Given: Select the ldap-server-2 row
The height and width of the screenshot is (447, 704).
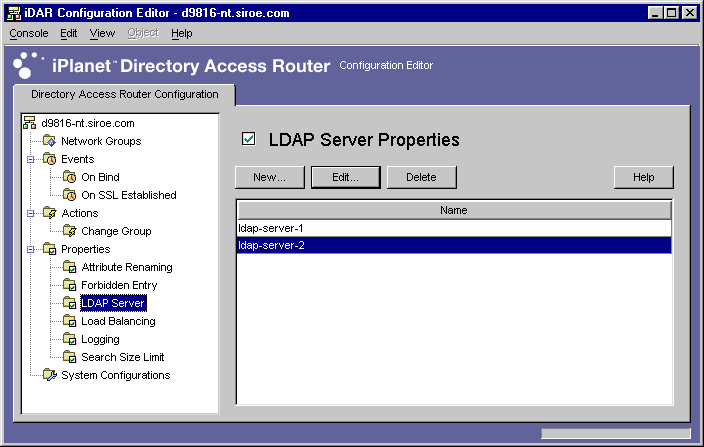Looking at the screenshot, I should (454, 245).
